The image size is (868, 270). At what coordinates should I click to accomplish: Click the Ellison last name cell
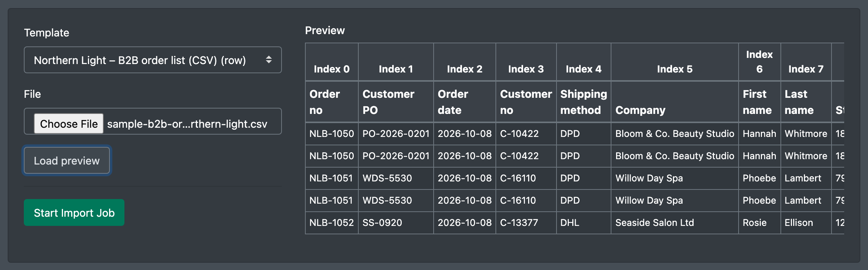click(806, 223)
